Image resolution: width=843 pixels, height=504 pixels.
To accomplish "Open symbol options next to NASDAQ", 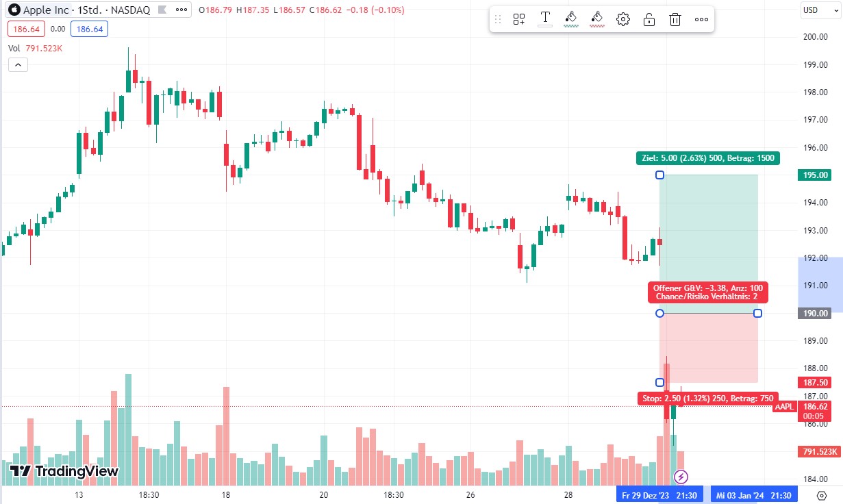I will point(181,10).
